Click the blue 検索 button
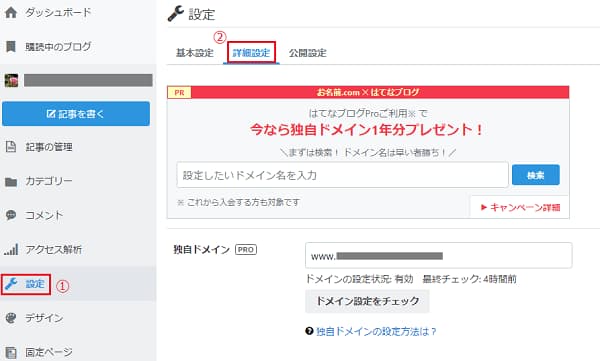The image size is (600, 361). pyautogui.click(x=536, y=175)
